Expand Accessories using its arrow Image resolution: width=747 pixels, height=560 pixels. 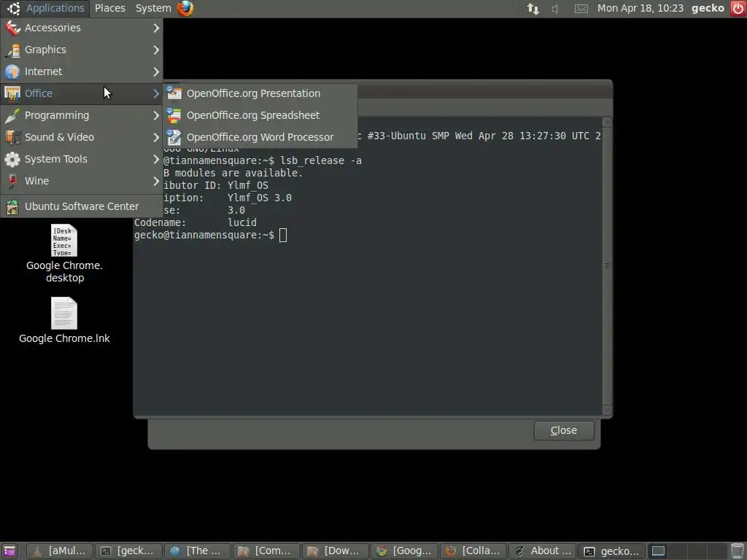point(156,28)
